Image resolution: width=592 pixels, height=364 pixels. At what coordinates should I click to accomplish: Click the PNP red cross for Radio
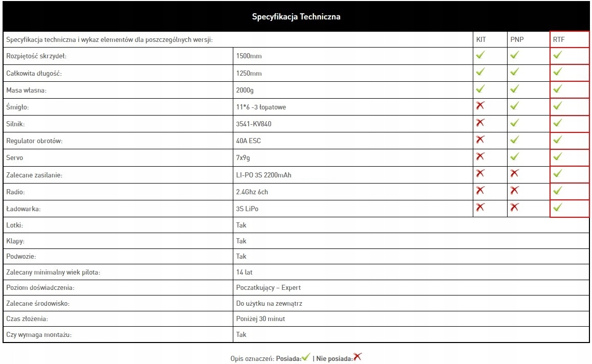(514, 191)
